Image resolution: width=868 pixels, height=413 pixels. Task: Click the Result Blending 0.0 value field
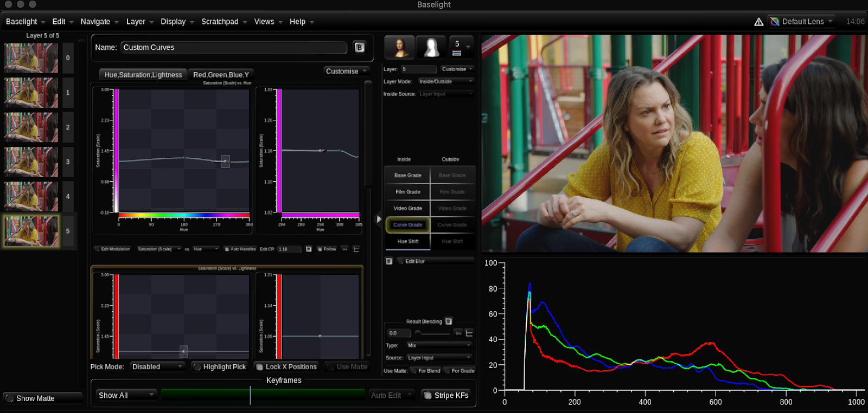(x=399, y=333)
